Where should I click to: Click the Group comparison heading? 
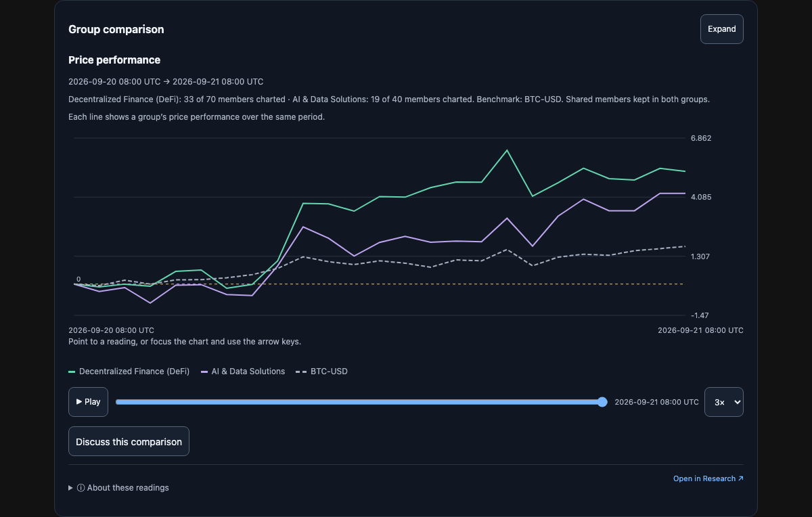(116, 29)
